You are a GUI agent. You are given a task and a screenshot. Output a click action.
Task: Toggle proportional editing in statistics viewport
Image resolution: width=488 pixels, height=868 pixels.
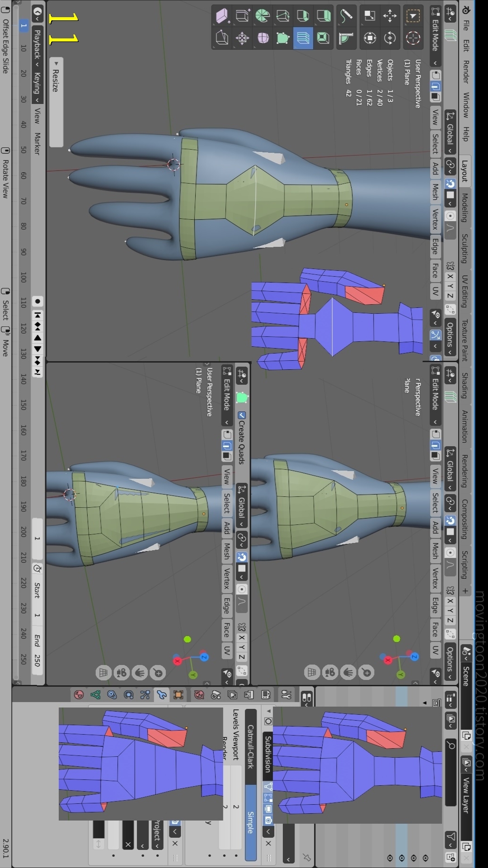point(450,216)
